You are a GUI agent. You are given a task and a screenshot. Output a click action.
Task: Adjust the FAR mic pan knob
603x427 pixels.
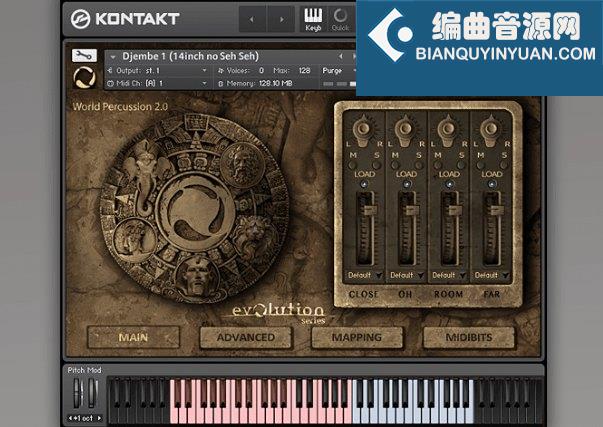(490, 129)
